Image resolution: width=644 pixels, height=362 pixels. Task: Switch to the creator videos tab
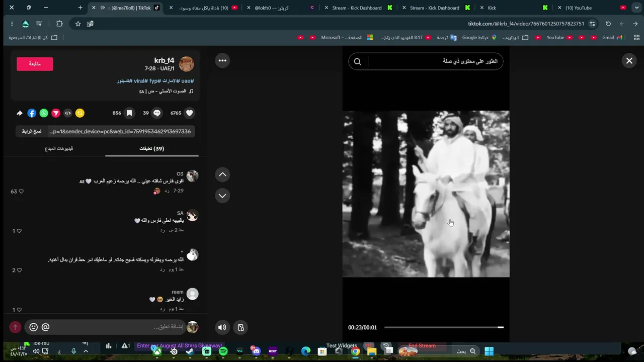(59, 148)
